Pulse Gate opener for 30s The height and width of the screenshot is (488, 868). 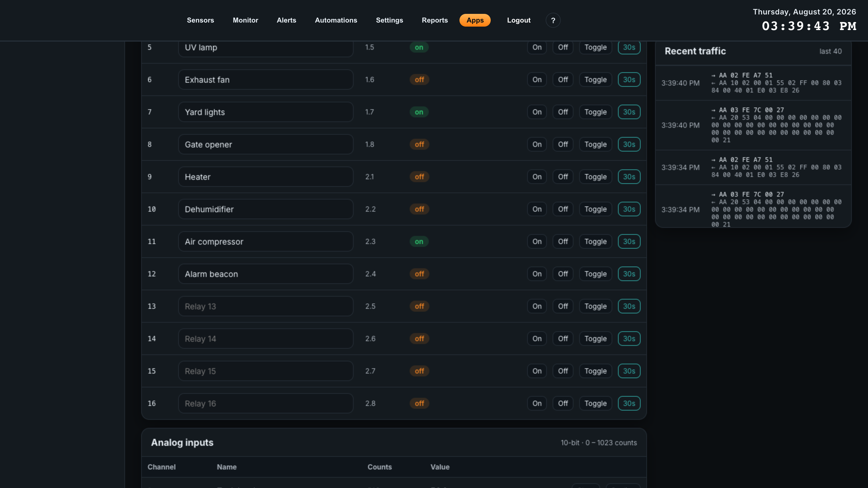[x=629, y=144]
